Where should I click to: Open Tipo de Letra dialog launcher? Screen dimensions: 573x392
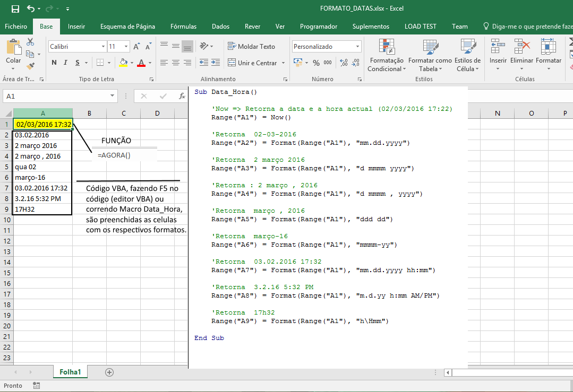151,79
